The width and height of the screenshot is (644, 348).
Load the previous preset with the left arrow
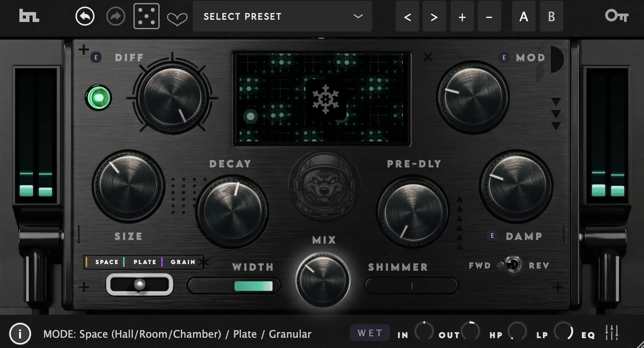pyautogui.click(x=407, y=16)
